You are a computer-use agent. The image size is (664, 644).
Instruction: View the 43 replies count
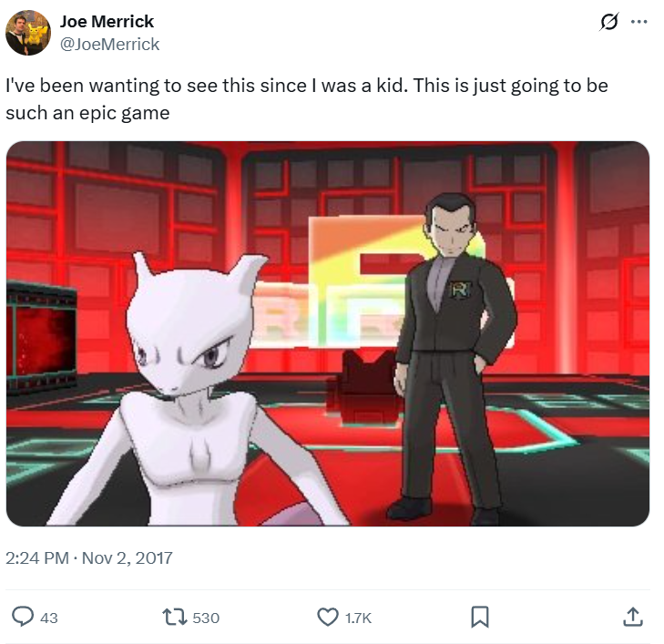48,618
